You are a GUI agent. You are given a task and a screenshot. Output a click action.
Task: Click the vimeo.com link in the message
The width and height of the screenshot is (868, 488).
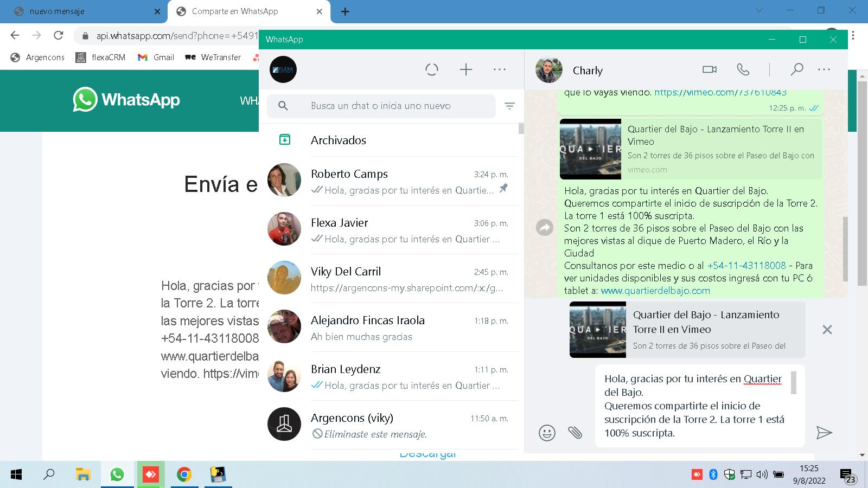[x=720, y=92]
